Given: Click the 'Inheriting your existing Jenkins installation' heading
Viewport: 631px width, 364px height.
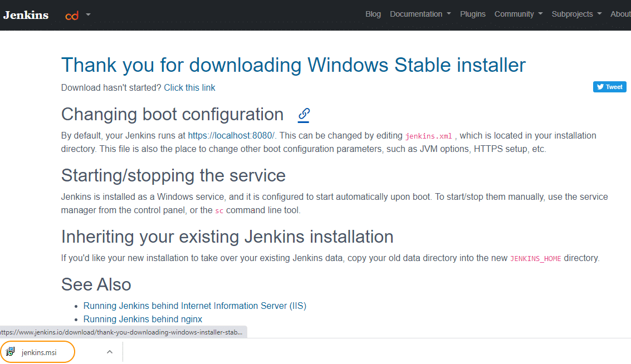Looking at the screenshot, I should [x=227, y=237].
